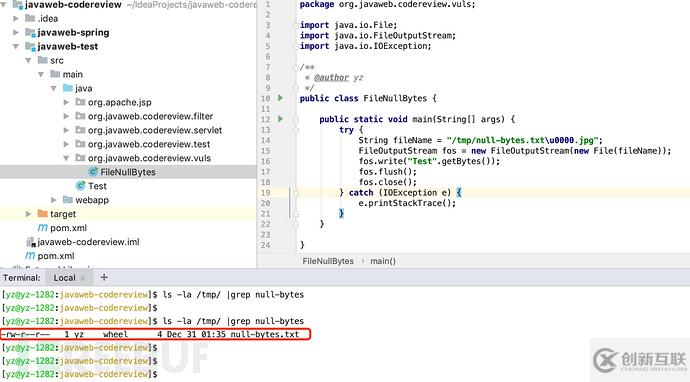Click the Maven icon of javaweb-test pom.xml
The width and height of the screenshot is (690, 382).
click(43, 228)
